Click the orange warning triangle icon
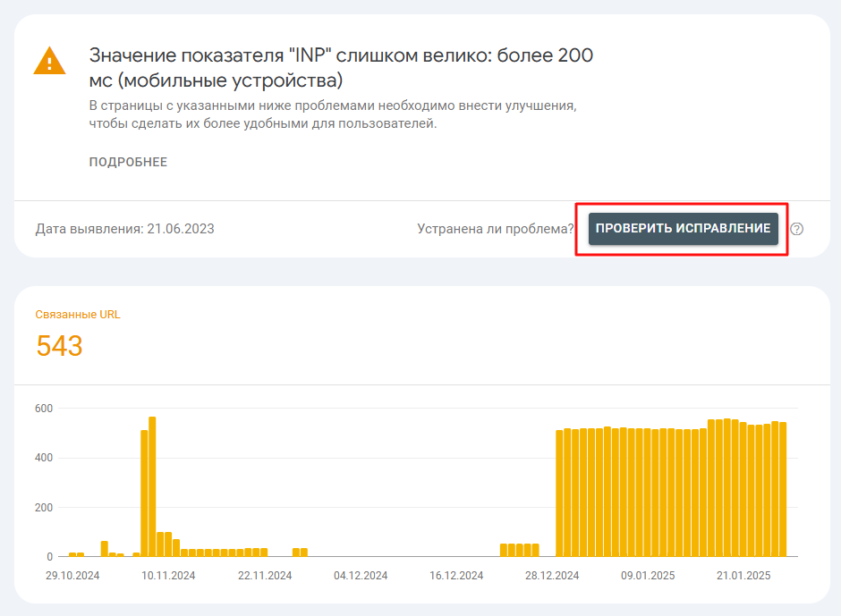Image resolution: width=841 pixels, height=616 pixels. (x=49, y=60)
